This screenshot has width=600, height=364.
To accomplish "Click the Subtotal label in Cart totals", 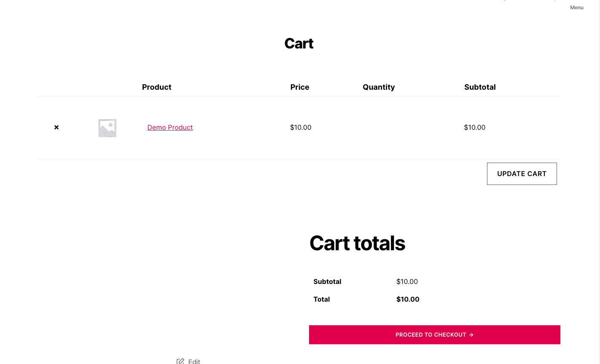I will tap(327, 281).
